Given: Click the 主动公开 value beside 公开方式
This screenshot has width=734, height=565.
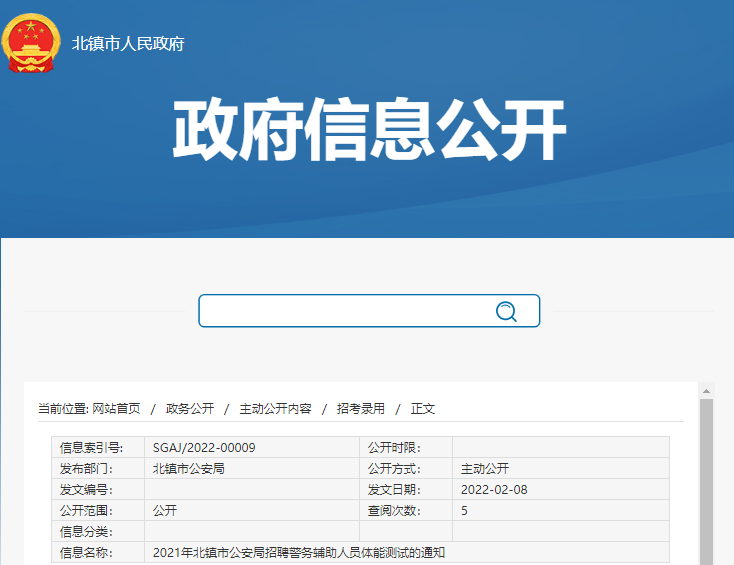Looking at the screenshot, I should pyautogui.click(x=485, y=469).
